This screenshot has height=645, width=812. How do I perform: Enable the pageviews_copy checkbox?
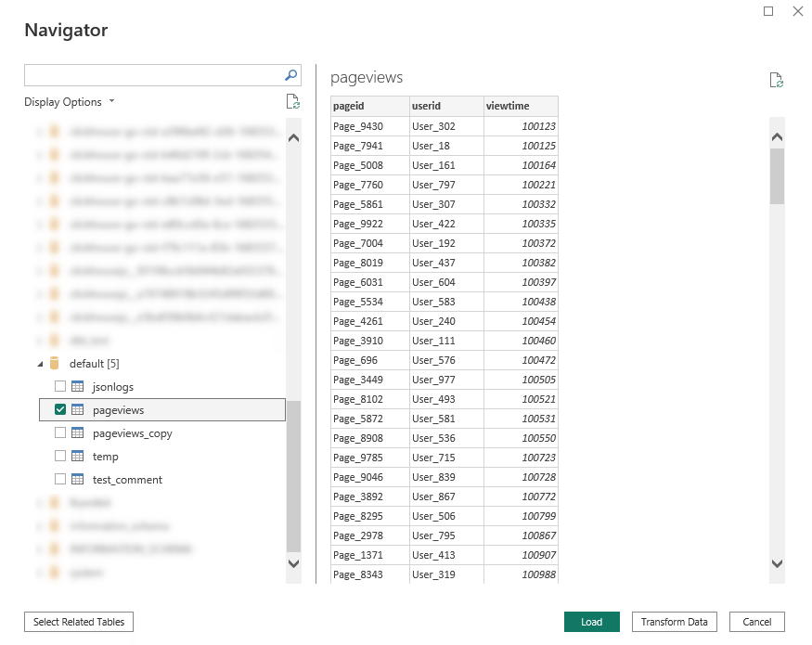60,433
